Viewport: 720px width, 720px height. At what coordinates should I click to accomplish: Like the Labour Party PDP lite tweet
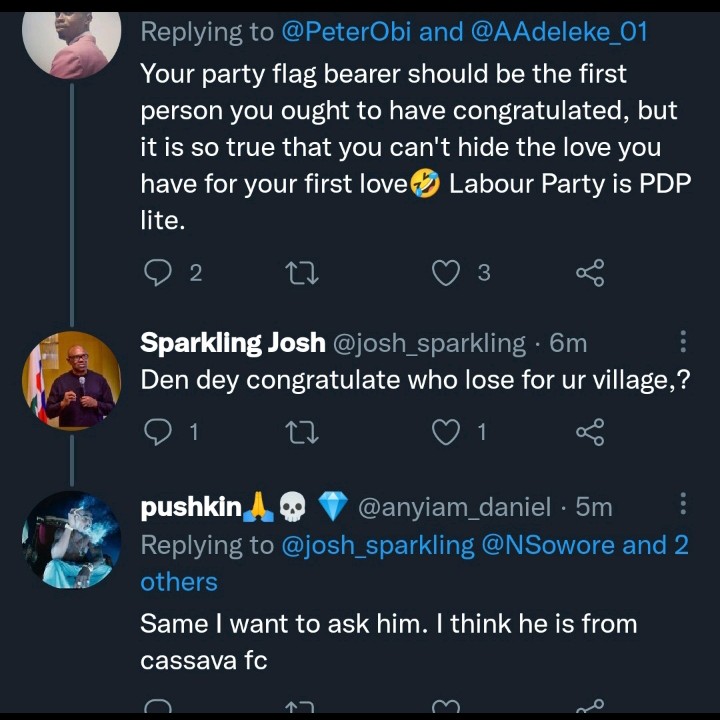[x=445, y=272]
